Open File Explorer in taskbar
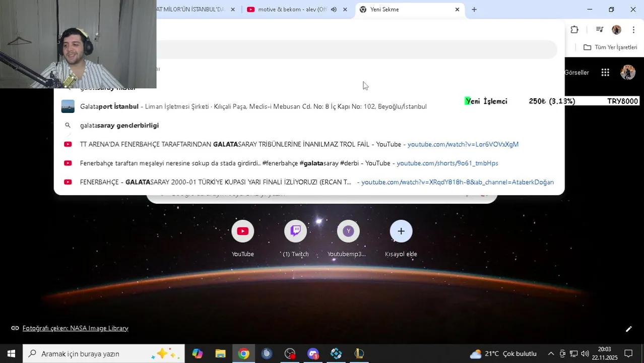This screenshot has width=644, height=363. (220, 353)
